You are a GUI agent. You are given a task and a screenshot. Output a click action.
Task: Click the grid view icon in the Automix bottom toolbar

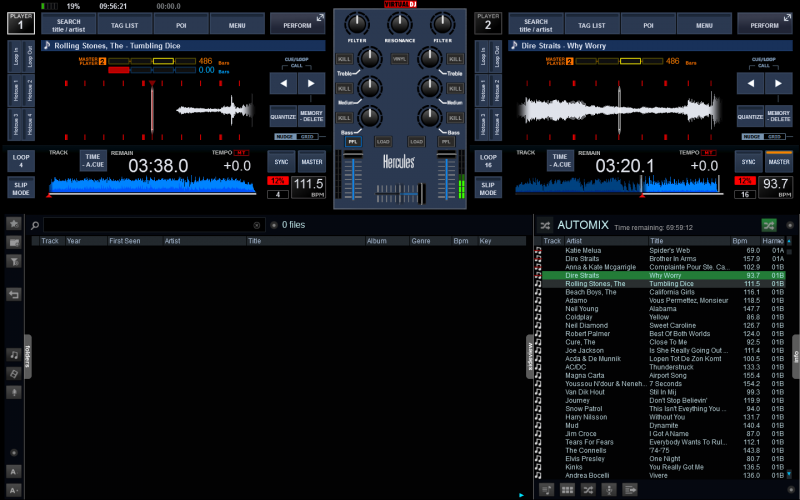pos(567,490)
